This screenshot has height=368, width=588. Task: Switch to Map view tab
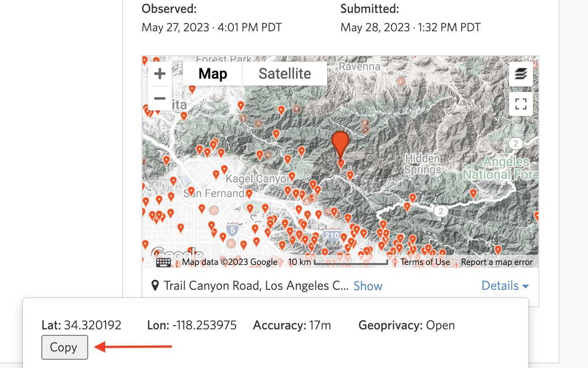point(213,74)
